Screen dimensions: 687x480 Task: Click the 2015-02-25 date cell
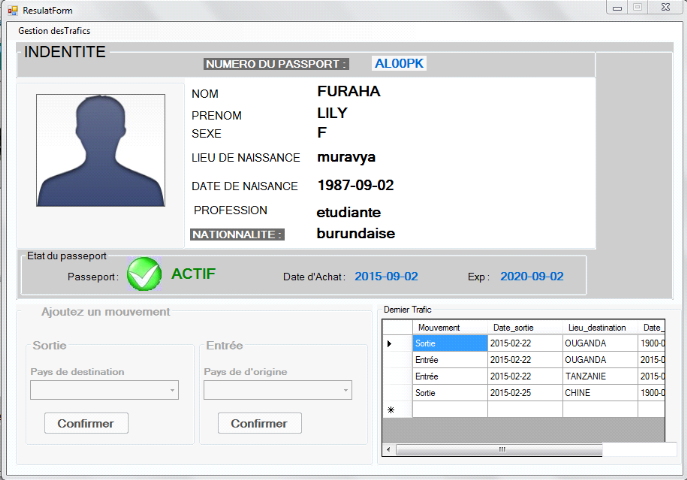pyautogui.click(x=524, y=393)
